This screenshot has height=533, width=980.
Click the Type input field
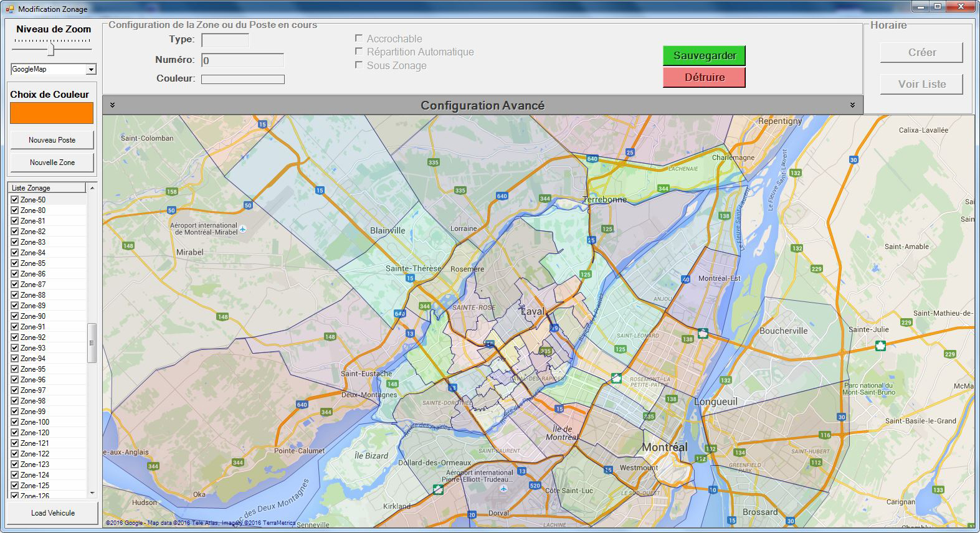(x=226, y=40)
